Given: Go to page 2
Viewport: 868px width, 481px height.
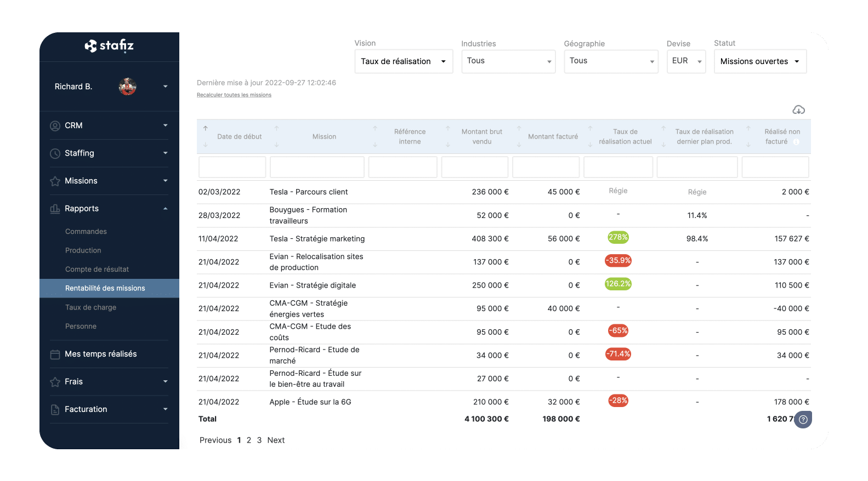Looking at the screenshot, I should (x=249, y=440).
